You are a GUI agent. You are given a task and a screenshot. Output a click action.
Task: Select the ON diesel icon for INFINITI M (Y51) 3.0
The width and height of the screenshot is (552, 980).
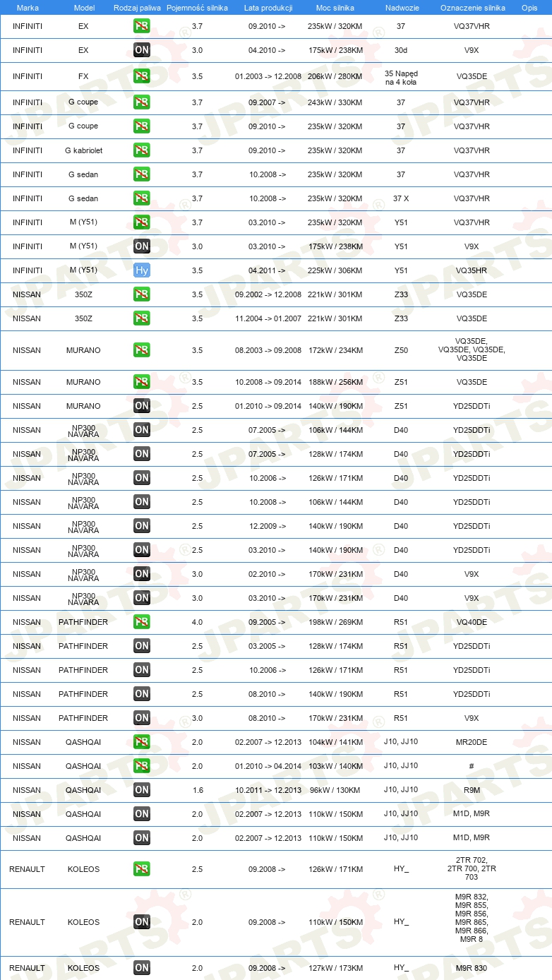tap(142, 246)
